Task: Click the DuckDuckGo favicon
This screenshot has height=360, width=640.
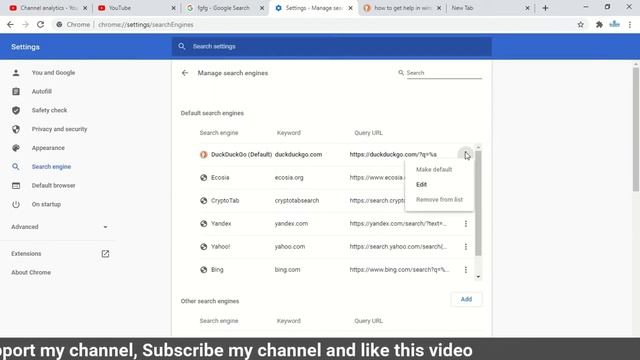Action: click(x=203, y=154)
